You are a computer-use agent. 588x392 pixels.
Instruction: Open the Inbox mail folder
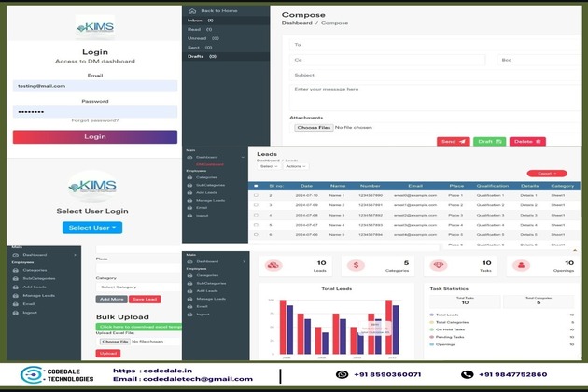pos(200,20)
